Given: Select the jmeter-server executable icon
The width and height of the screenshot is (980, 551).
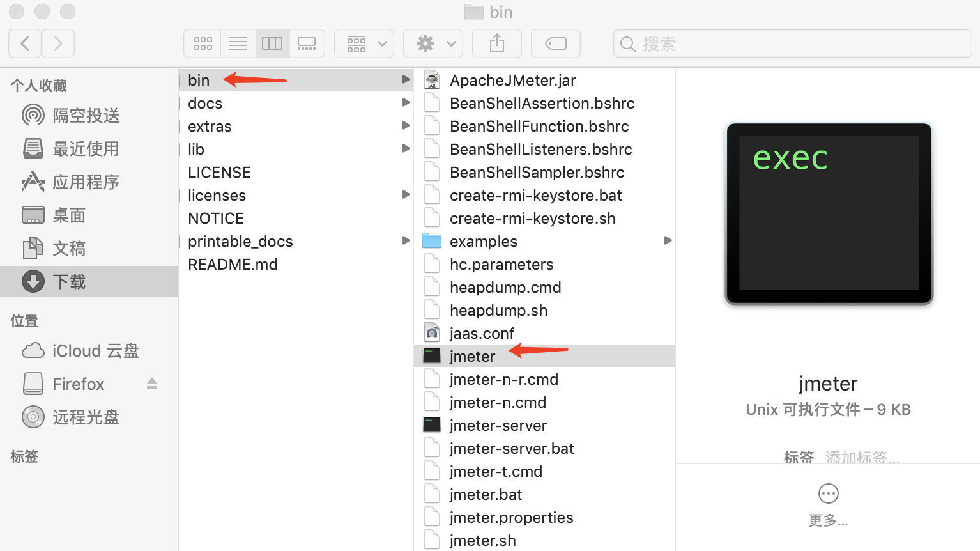Looking at the screenshot, I should click(x=433, y=425).
